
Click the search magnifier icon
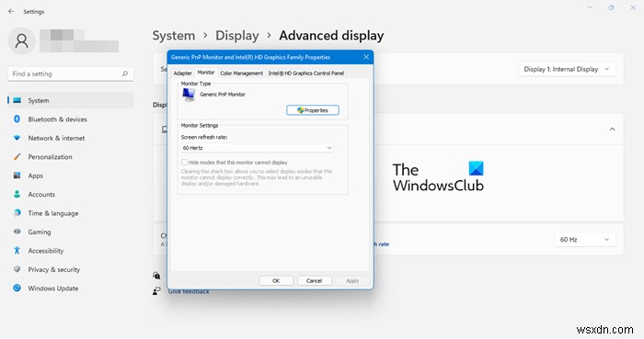coord(125,73)
